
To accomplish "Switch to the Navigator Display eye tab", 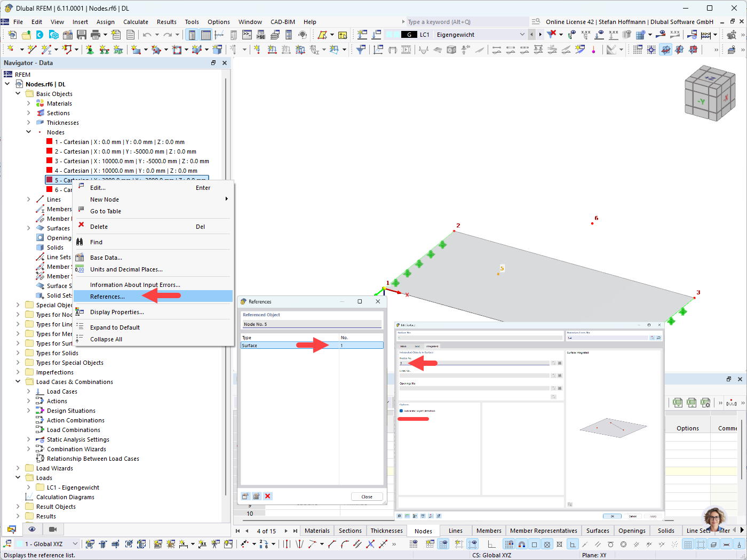I will click(x=32, y=529).
